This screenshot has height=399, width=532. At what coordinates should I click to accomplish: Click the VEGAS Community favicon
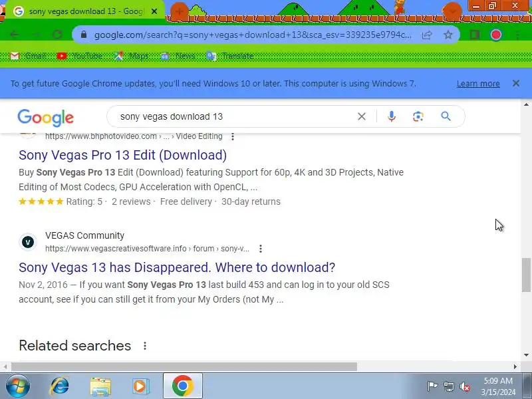tap(28, 242)
